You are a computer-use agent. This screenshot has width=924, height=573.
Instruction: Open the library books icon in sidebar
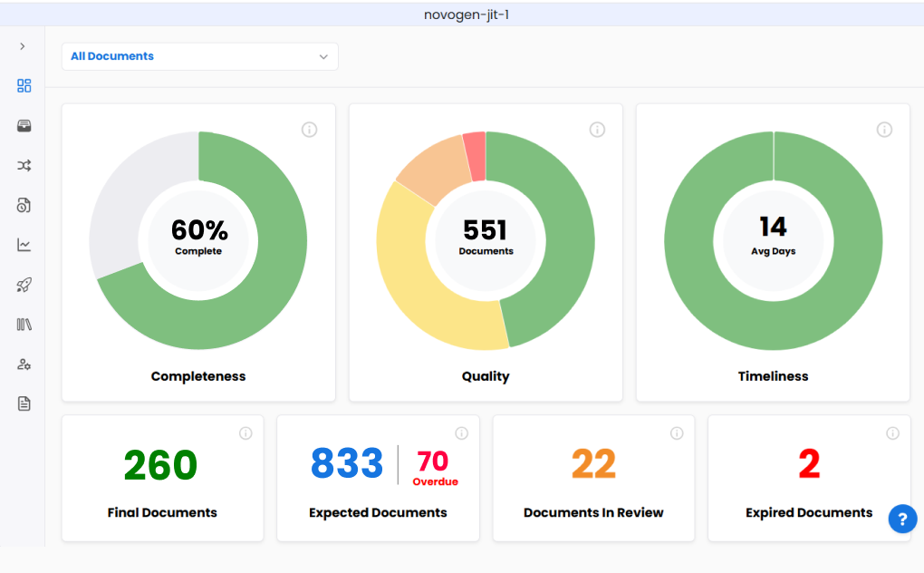coord(24,325)
